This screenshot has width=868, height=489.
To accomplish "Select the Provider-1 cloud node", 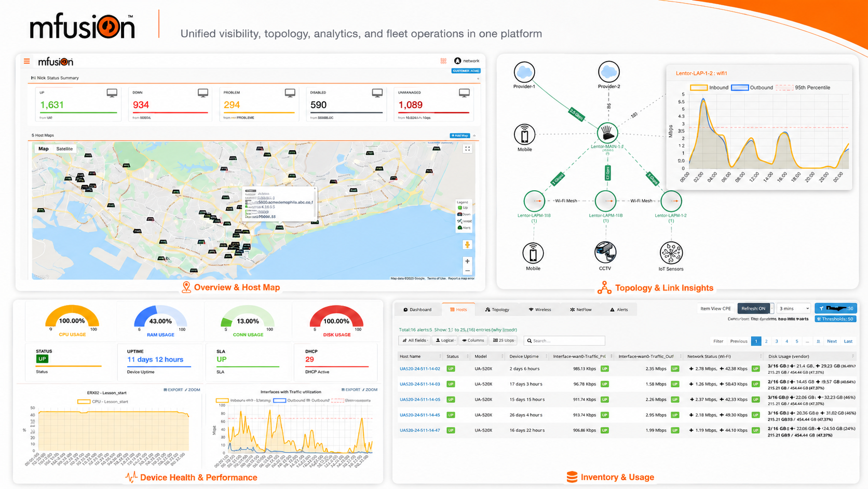I will (524, 72).
